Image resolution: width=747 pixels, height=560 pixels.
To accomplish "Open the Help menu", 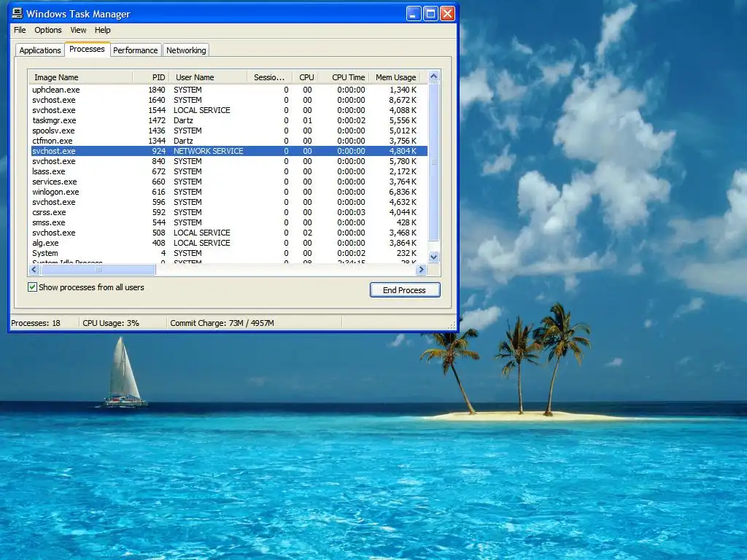I will click(x=102, y=30).
